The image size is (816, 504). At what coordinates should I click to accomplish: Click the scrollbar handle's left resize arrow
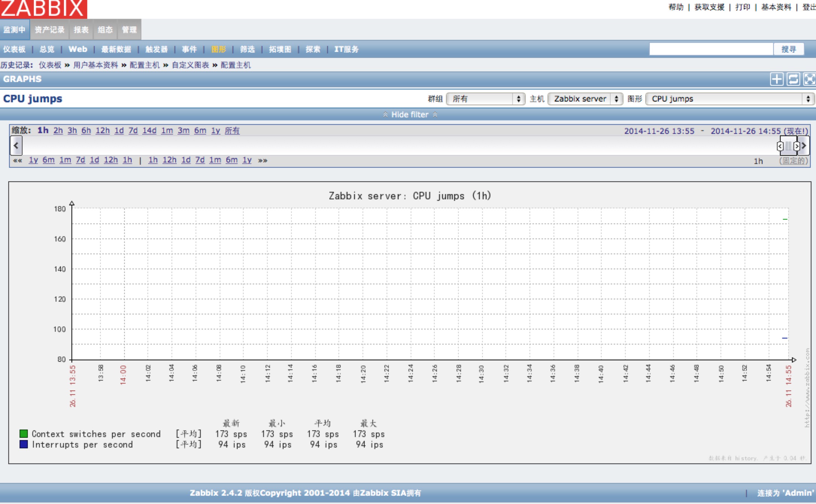[x=780, y=146]
